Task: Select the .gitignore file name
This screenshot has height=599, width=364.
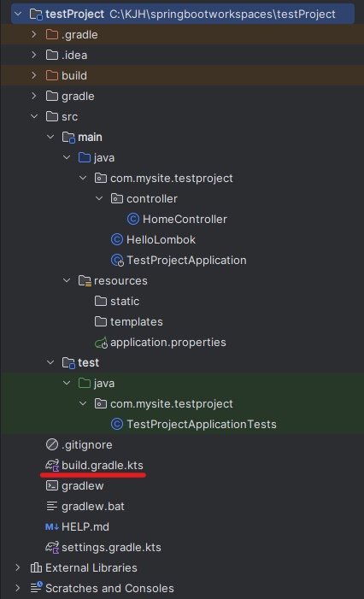Action: point(86,444)
